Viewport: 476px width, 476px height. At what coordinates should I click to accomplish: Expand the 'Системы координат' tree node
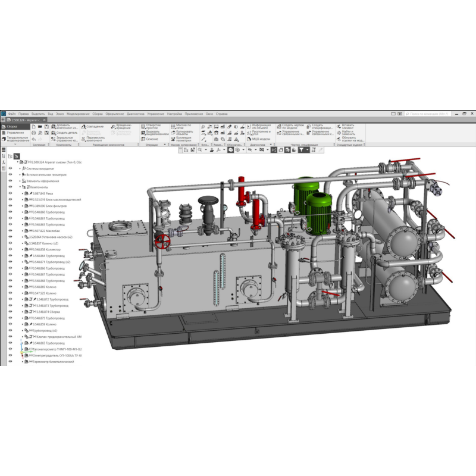19,168
